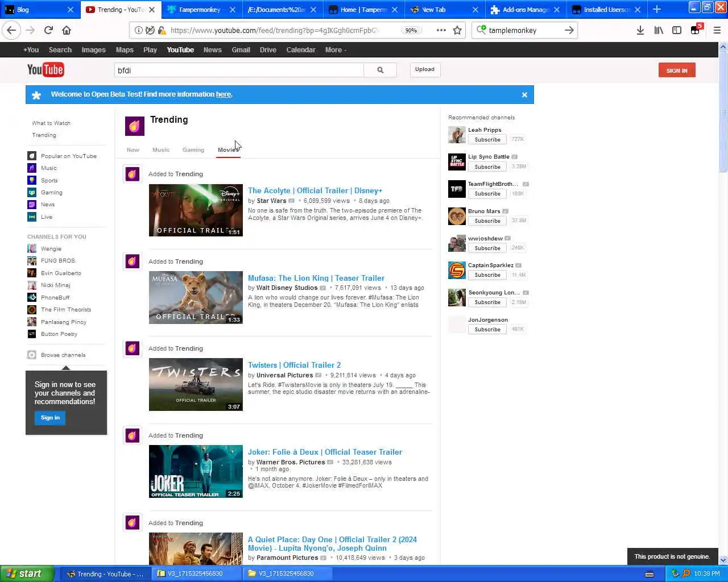Open The Acolyte Official Trailer title

[315, 190]
